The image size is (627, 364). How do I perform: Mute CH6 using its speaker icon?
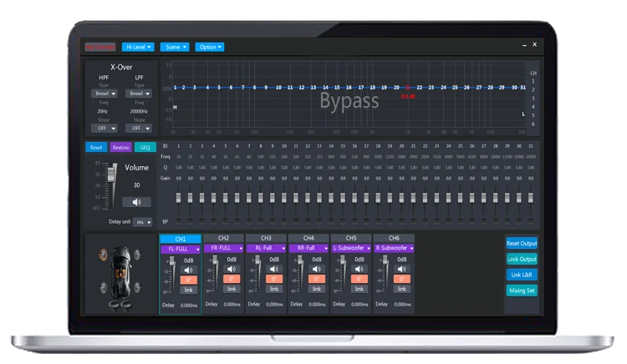(x=403, y=269)
